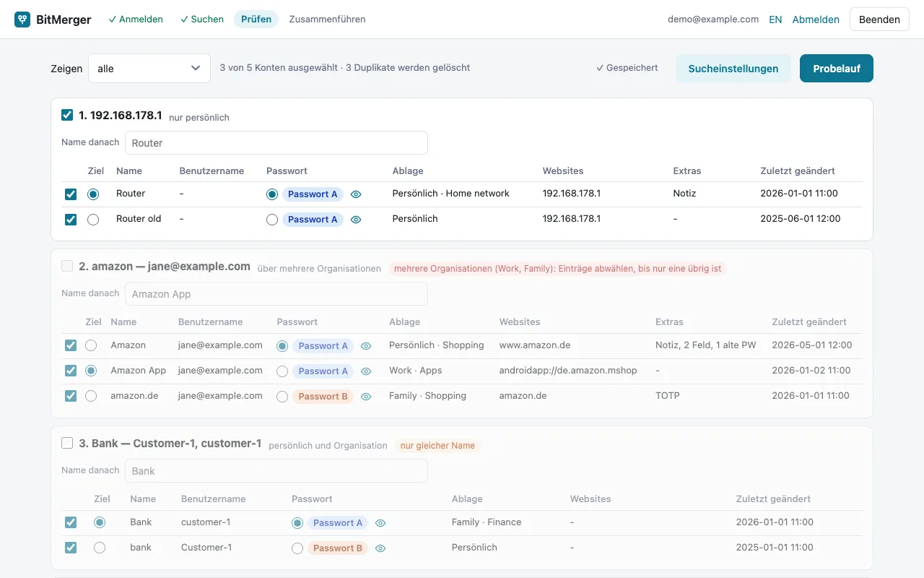This screenshot has height=578, width=924.
Task: Select the Prüfen step
Action: [x=256, y=20]
